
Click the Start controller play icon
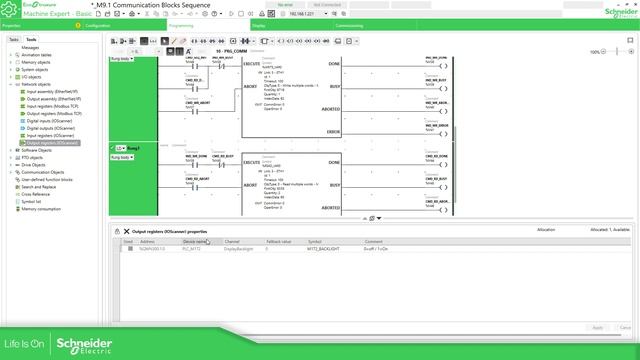pyautogui.click(x=231, y=13)
